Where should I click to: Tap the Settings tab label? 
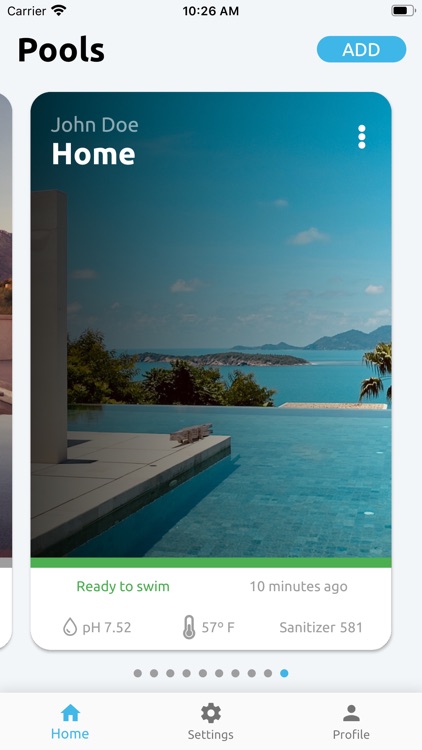[211, 734]
